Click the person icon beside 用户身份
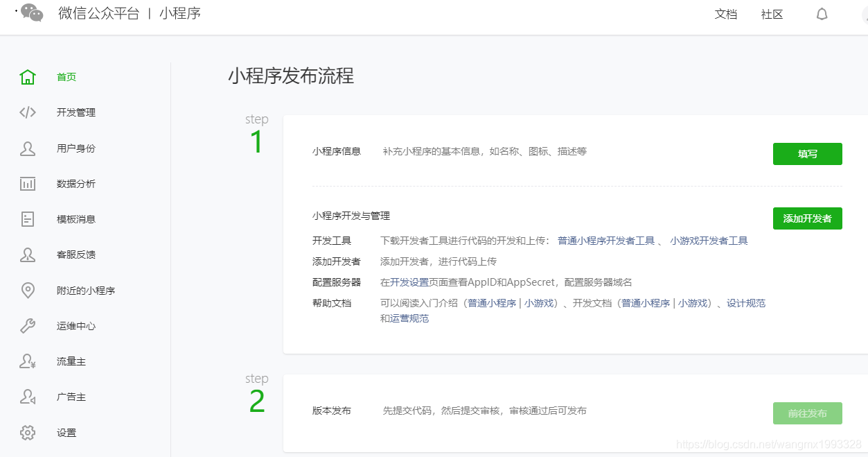Viewport: 868px width, 457px height. point(28,148)
